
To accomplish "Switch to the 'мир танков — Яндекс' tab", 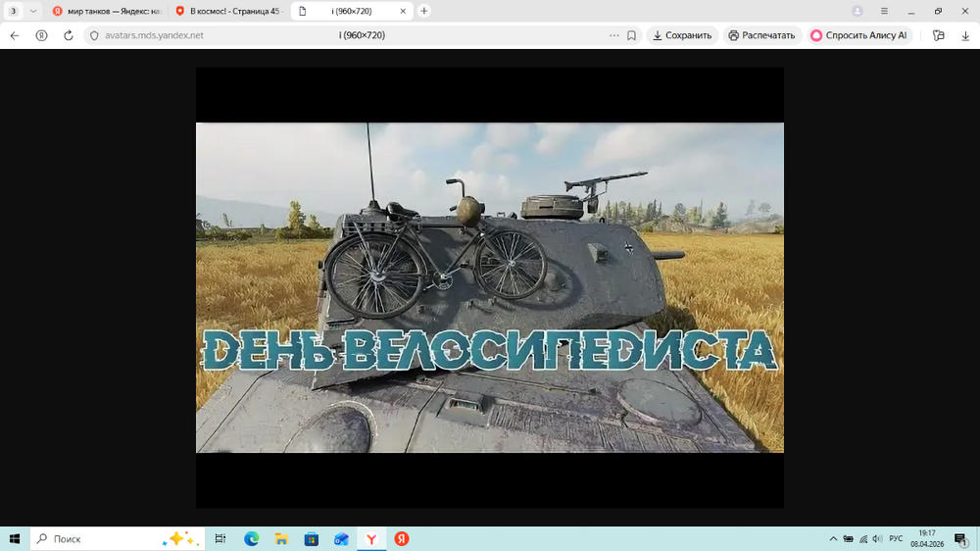I will 107,11.
